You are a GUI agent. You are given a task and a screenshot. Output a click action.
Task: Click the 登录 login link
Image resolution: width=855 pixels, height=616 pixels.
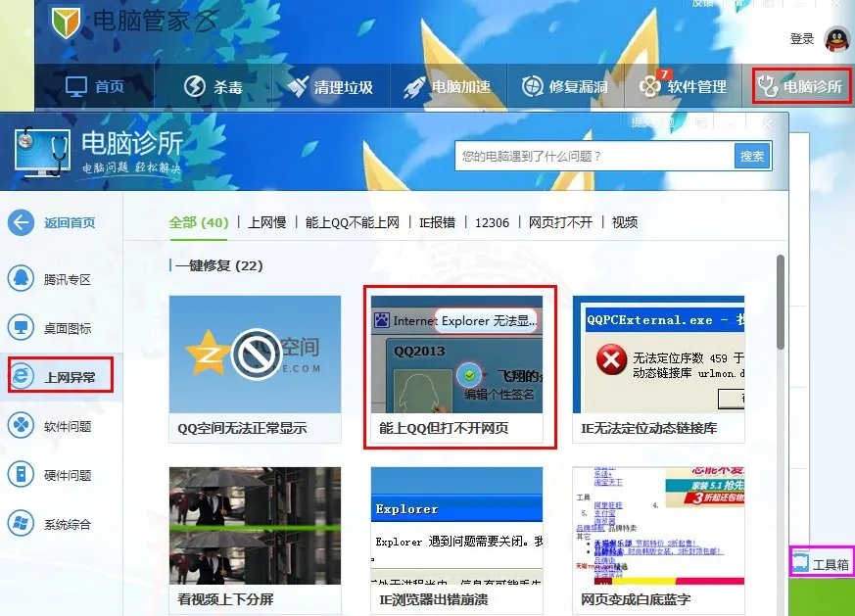(x=803, y=40)
